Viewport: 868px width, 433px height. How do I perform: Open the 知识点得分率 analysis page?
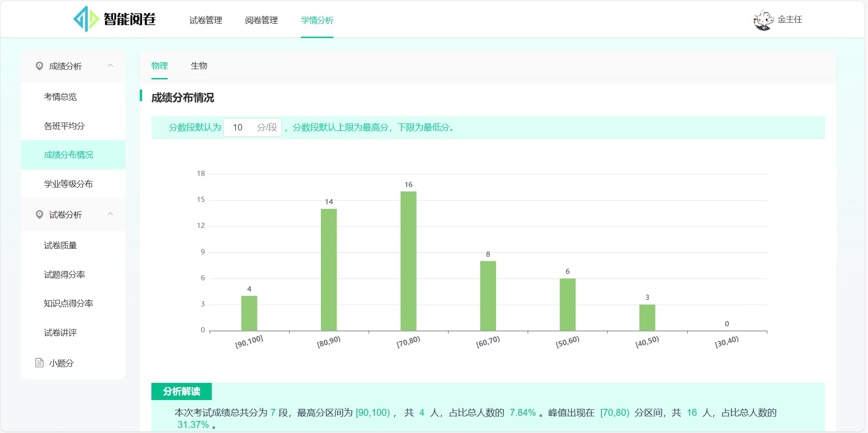68,303
